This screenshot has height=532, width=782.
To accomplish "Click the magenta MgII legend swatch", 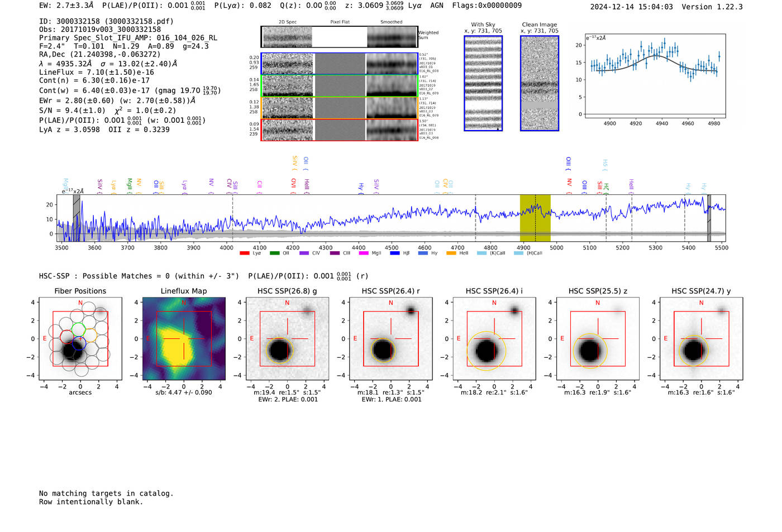I will pos(364,253).
